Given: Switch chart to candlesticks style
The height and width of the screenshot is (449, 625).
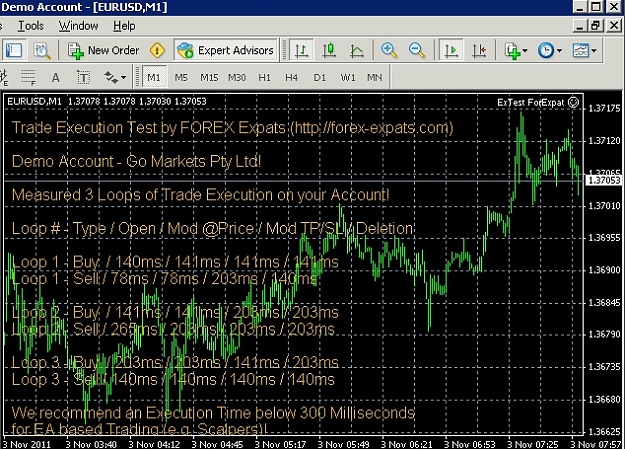Looking at the screenshot, I should click(329, 50).
